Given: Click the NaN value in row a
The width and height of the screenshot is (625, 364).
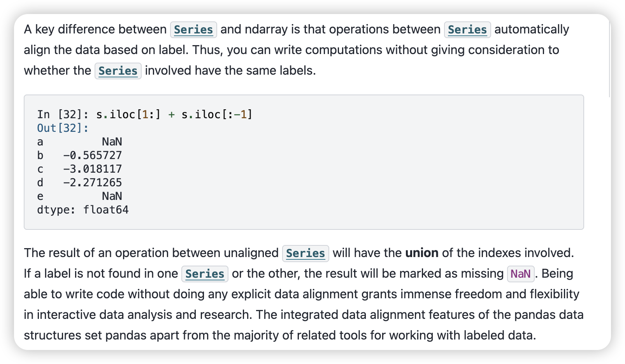Looking at the screenshot, I should 112,142.
